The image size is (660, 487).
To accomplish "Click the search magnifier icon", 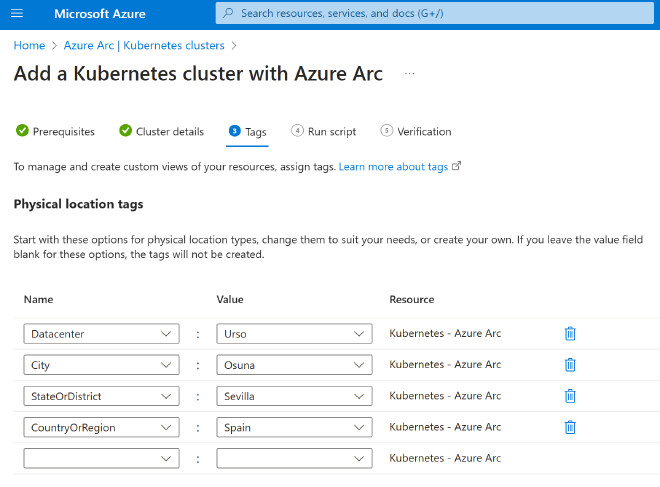I will coord(228,13).
